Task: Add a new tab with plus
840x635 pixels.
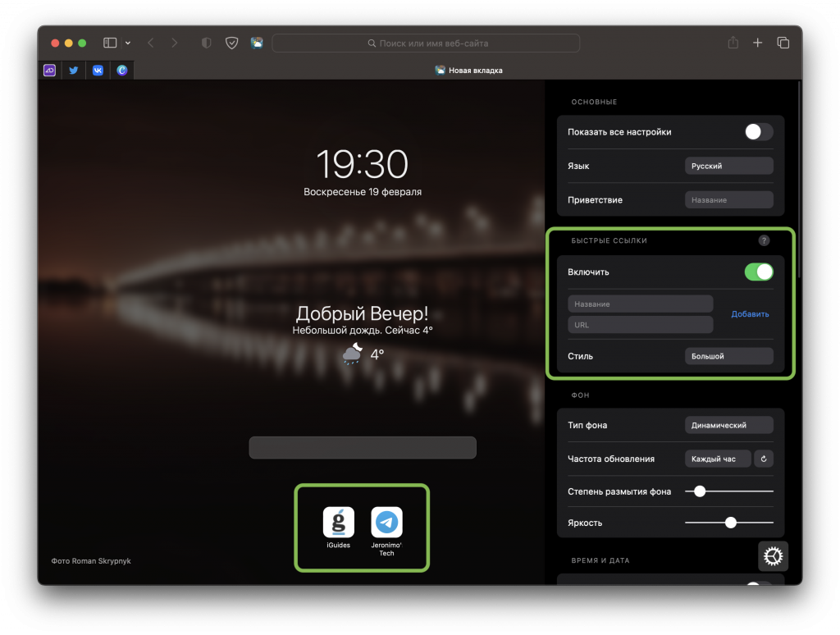Action: click(x=757, y=43)
